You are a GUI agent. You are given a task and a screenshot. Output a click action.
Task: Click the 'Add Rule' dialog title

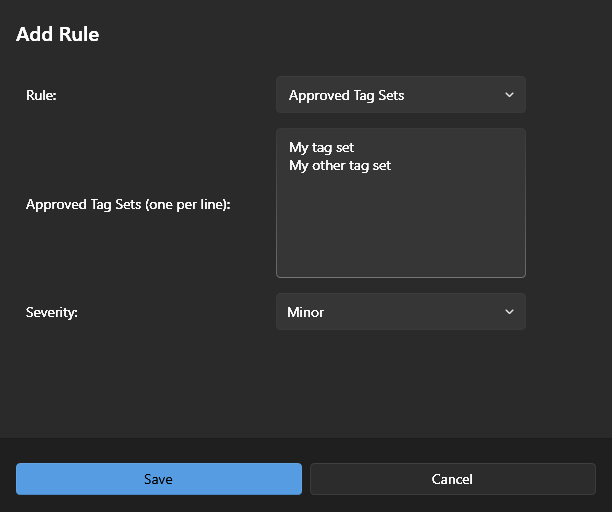[x=57, y=34]
